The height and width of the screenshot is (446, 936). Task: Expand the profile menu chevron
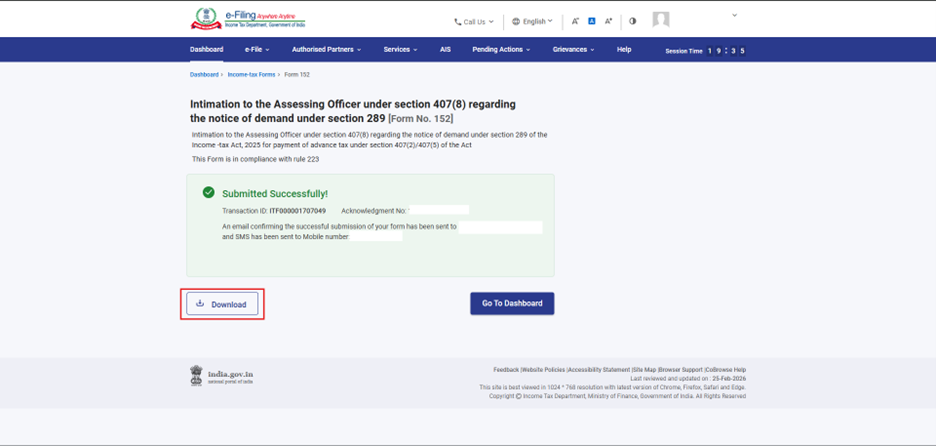734,16
